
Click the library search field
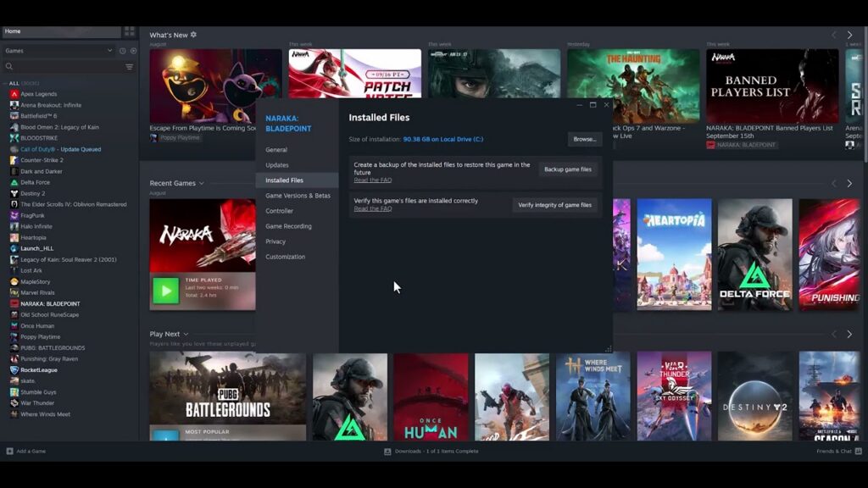[70, 66]
